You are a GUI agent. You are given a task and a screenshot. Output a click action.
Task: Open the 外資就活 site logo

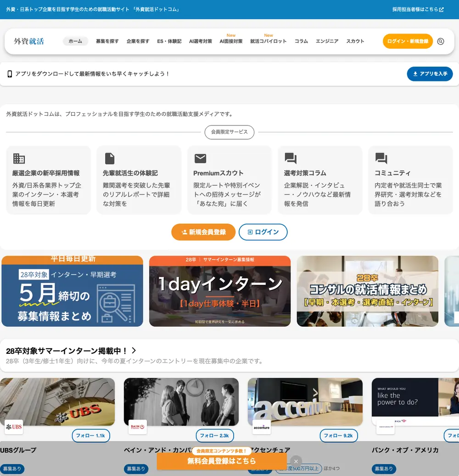(29, 41)
